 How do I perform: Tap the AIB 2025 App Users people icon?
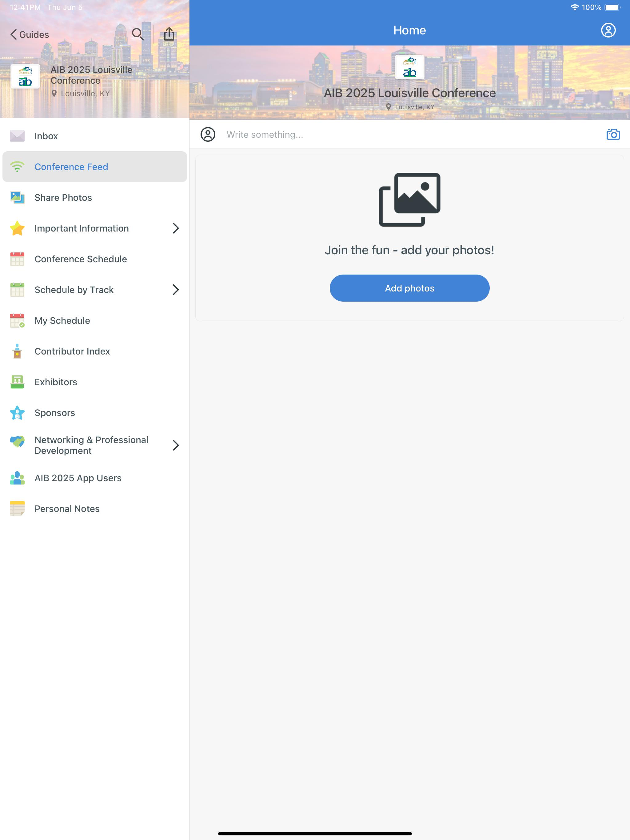click(17, 478)
